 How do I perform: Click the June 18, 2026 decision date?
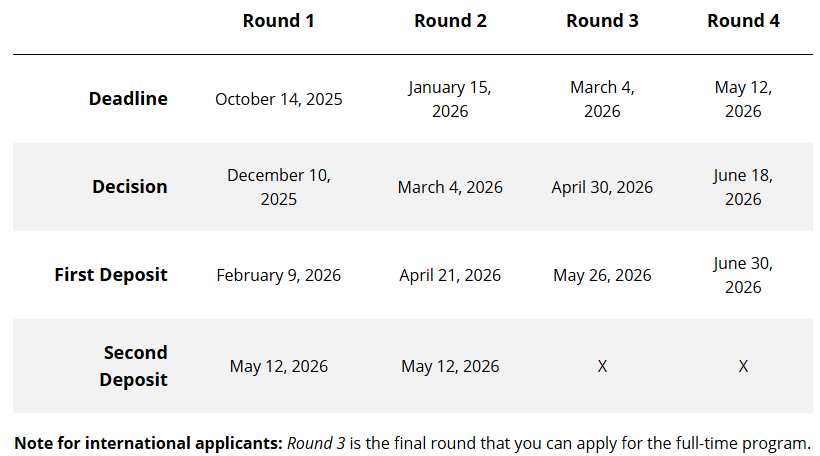click(x=743, y=187)
